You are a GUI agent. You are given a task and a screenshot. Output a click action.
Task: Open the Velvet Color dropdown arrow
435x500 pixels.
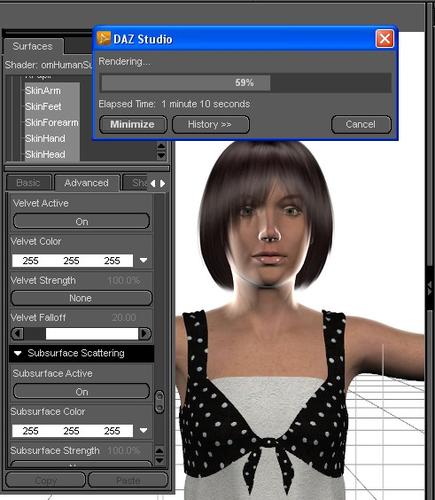143,260
